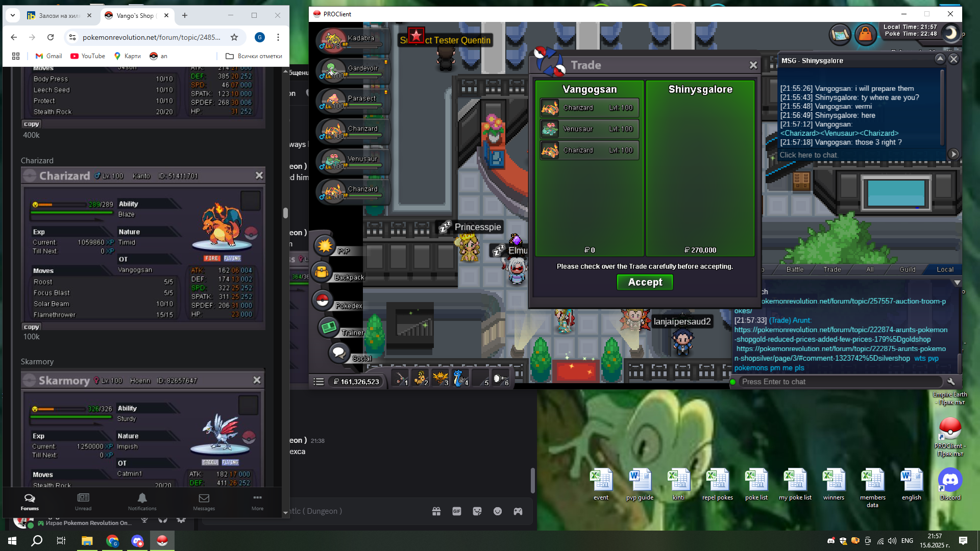Viewport: 980px width, 551px height.
Task: Switch to the Local chat tab
Action: pos(945,269)
